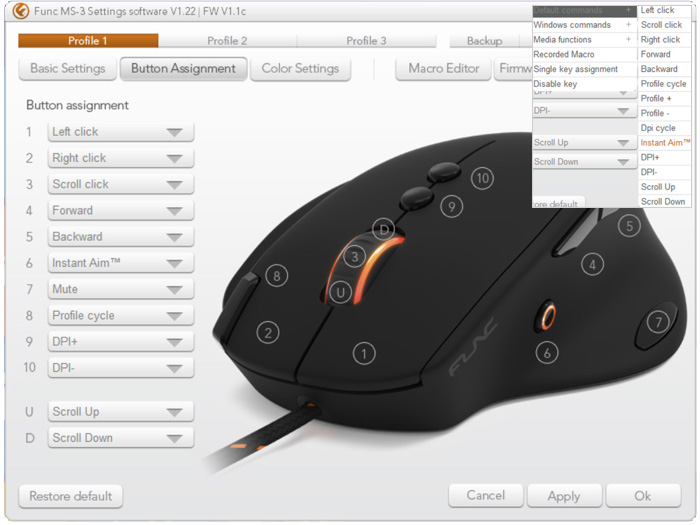The image size is (700, 525).
Task: Open Scroll Up dropdown in overlay panel
Action: tap(584, 143)
